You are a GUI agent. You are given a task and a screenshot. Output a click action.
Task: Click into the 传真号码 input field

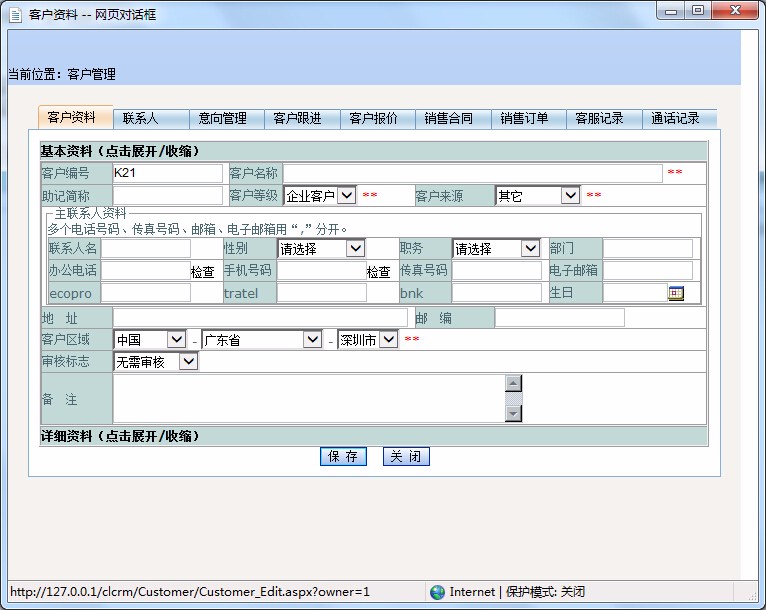[497, 271]
